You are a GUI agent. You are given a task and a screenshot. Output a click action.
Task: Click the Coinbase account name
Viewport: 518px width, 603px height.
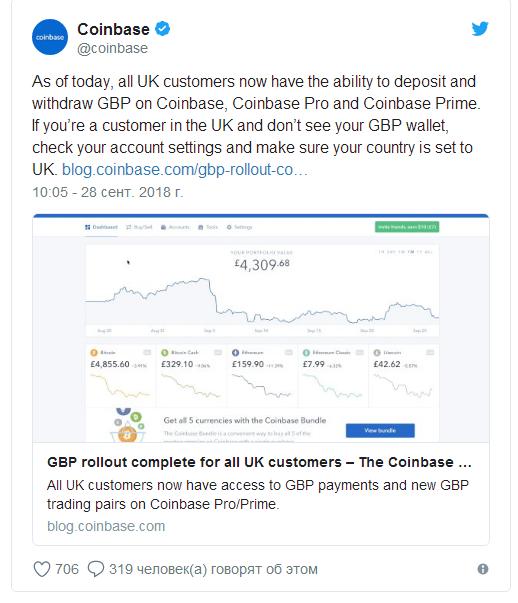coord(113,29)
